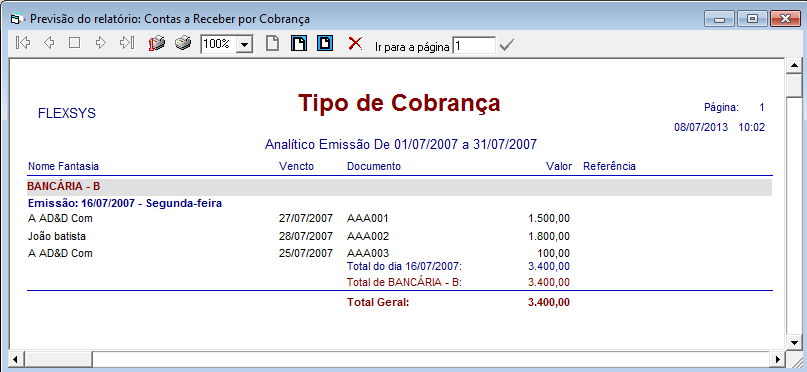Click the value 1.500,00
This screenshot has height=372, width=807.
(x=549, y=218)
